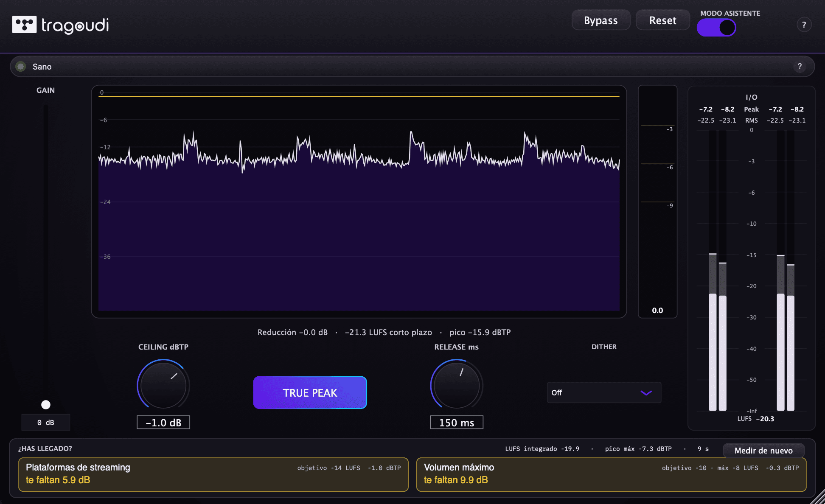Click '-21.3 LUFS corto plazo' text

pyautogui.click(x=388, y=332)
